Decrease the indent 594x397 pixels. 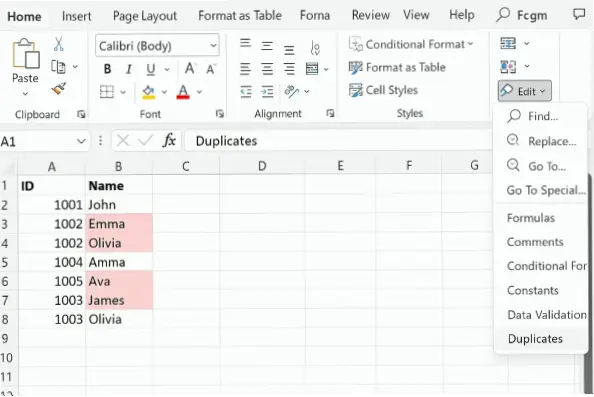[246, 92]
